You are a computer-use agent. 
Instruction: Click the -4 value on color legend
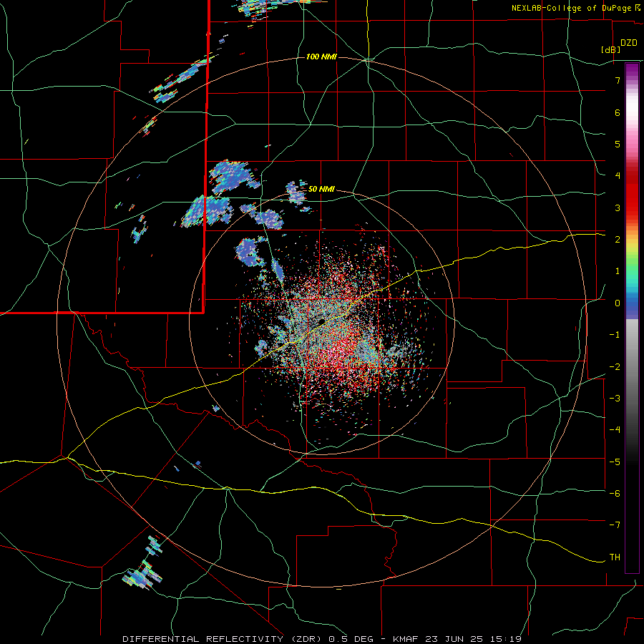615,429
